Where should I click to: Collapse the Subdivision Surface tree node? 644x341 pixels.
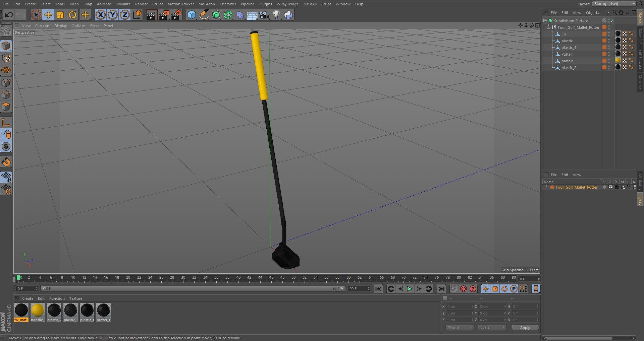[x=545, y=20]
